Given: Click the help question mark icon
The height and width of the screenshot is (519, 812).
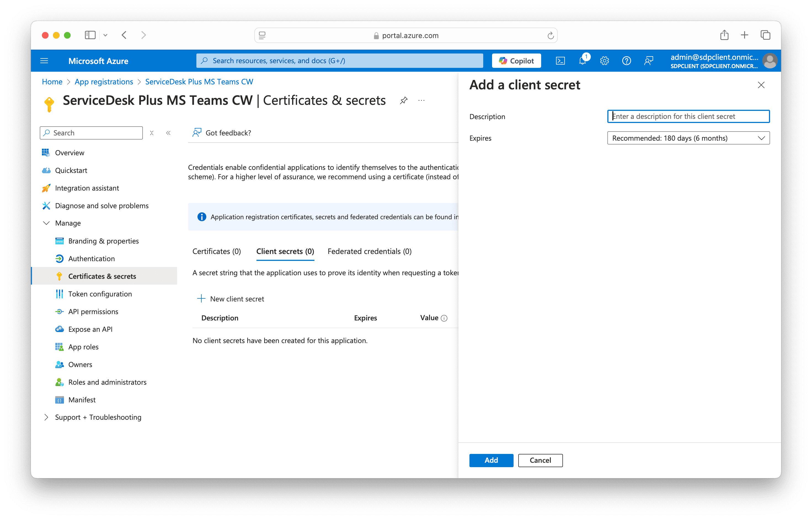Looking at the screenshot, I should [x=626, y=61].
